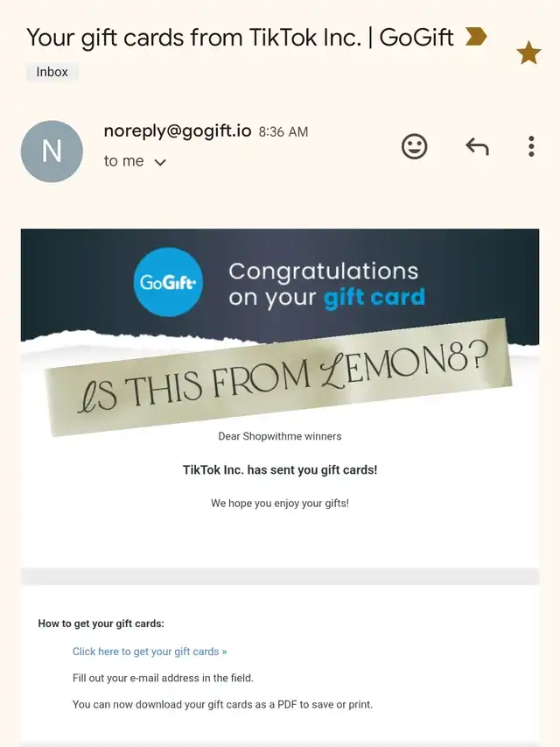560x747 pixels.
Task: Click the 'TikTok Inc. has sent you gift cards!' heading
Action: 280,470
